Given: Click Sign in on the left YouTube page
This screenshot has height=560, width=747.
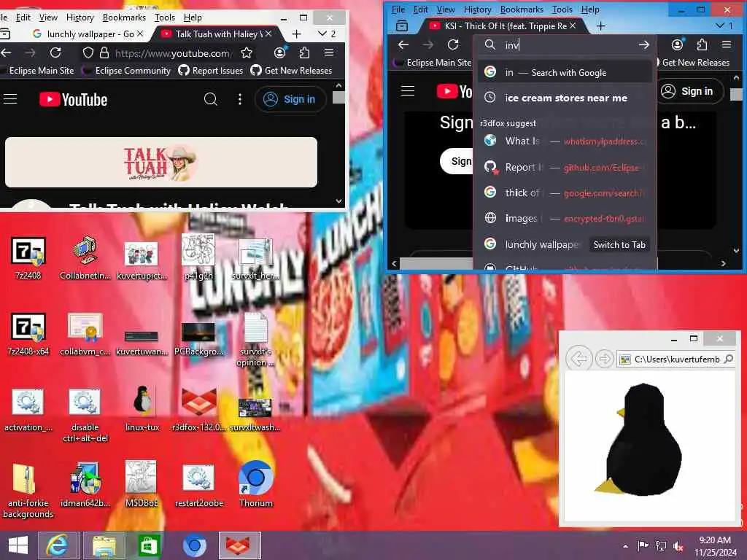Looking at the screenshot, I should (290, 99).
